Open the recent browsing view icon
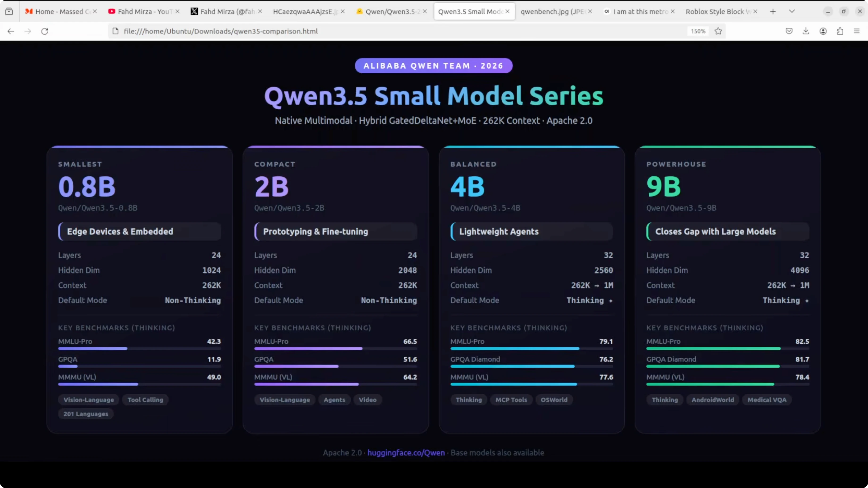868x488 pixels. click(x=9, y=12)
